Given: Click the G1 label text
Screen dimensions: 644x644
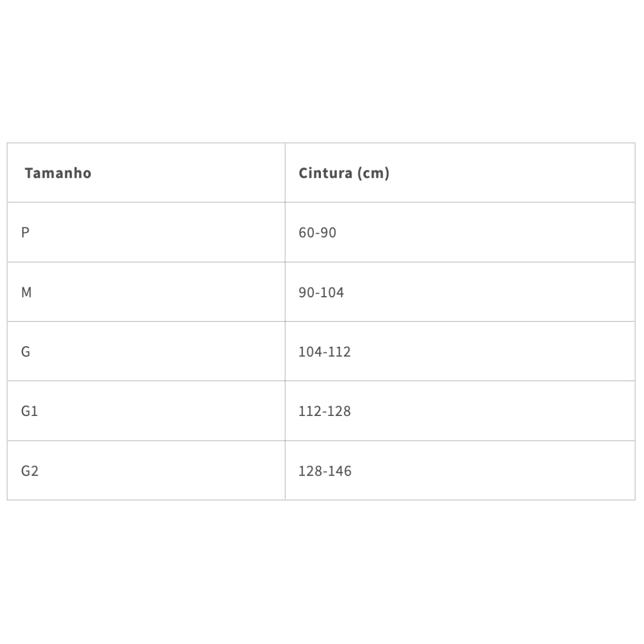Looking at the screenshot, I should pos(30,411).
